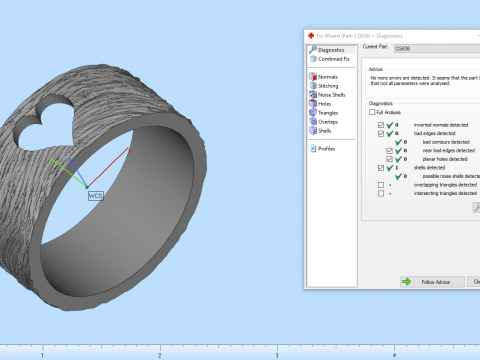Click the Profiles document icon
The width and height of the screenshot is (480, 360).
[313, 149]
